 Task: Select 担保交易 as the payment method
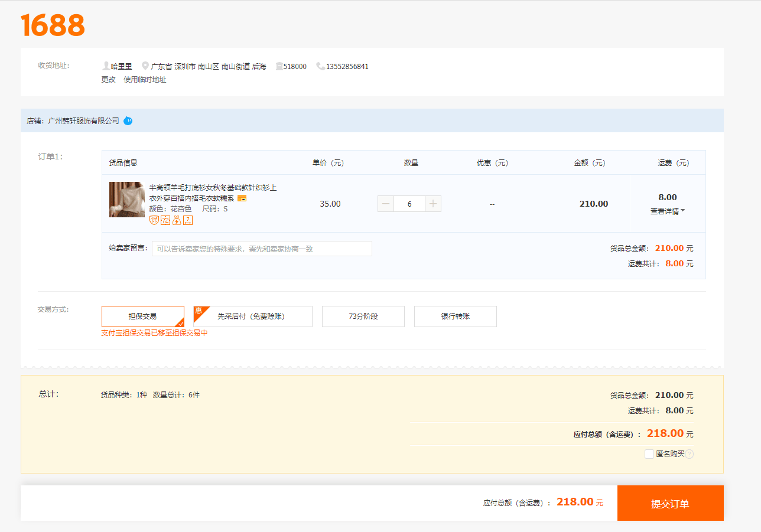tap(143, 316)
